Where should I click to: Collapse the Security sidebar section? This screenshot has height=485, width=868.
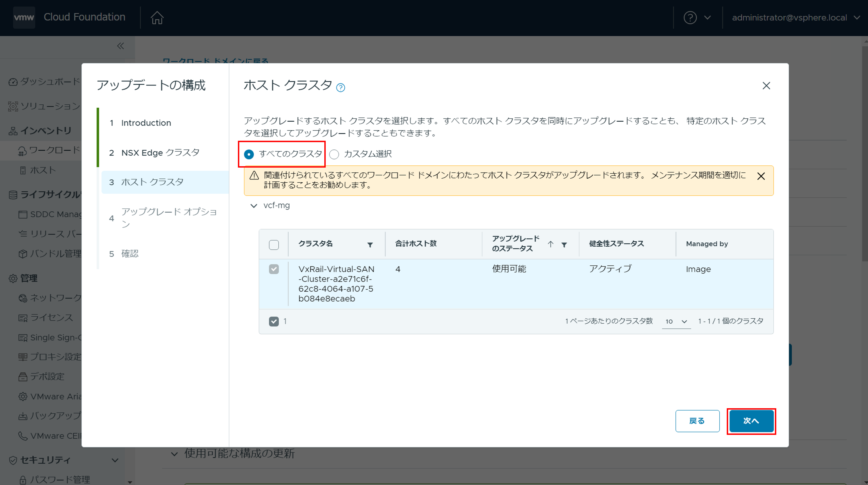(x=115, y=460)
